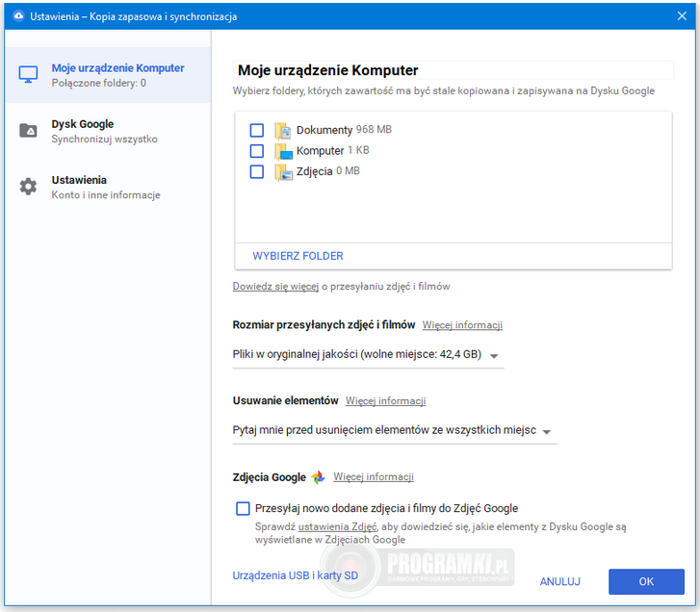Viewport: 700px width, 612px height.
Task: Open the Pytaj mnie przed usunięciem dropdown
Action: click(395, 431)
